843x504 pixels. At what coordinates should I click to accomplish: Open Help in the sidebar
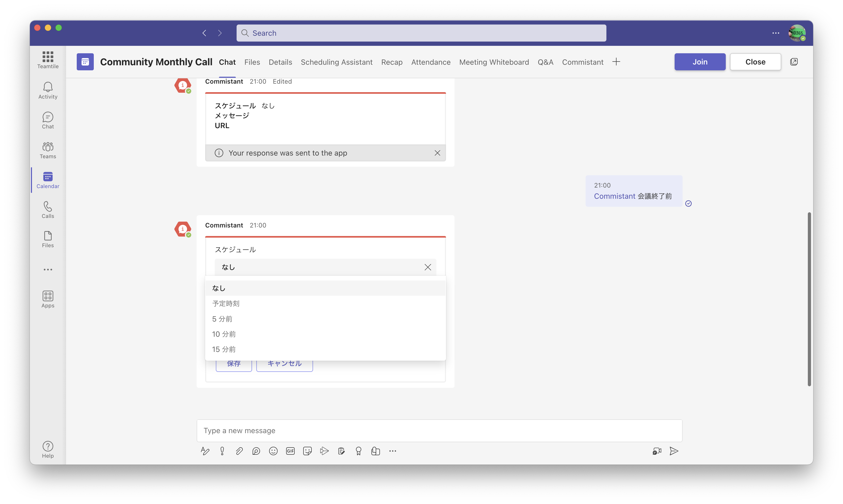tap(48, 449)
